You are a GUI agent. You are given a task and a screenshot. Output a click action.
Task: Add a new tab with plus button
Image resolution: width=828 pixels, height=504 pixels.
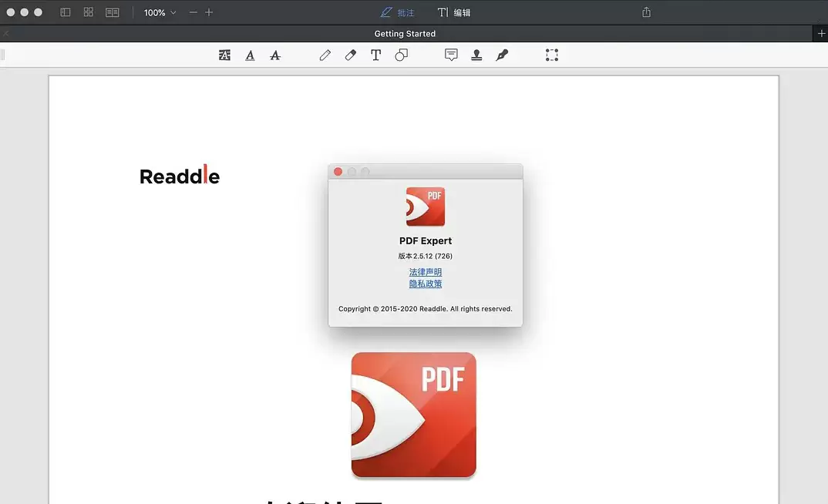[x=821, y=33]
